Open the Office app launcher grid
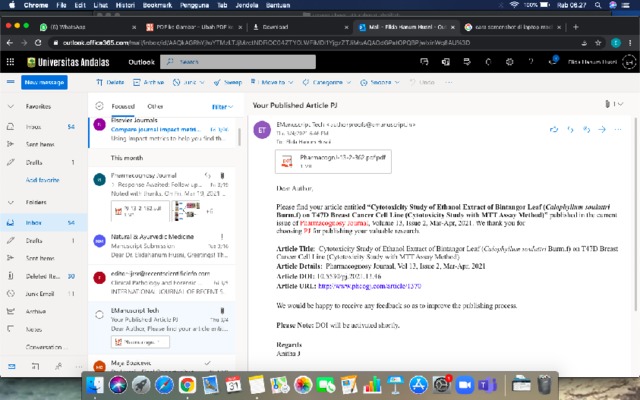Viewport: 640px width, 400px height. [x=11, y=62]
